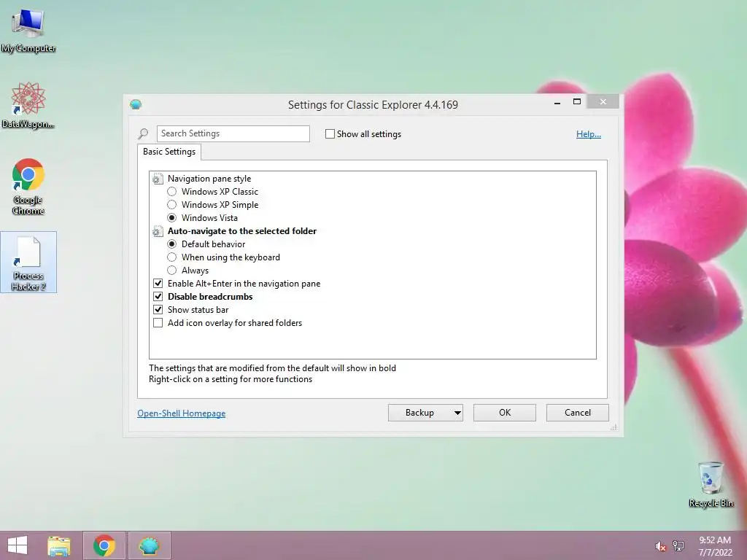Open the network tray icon

[678, 546]
